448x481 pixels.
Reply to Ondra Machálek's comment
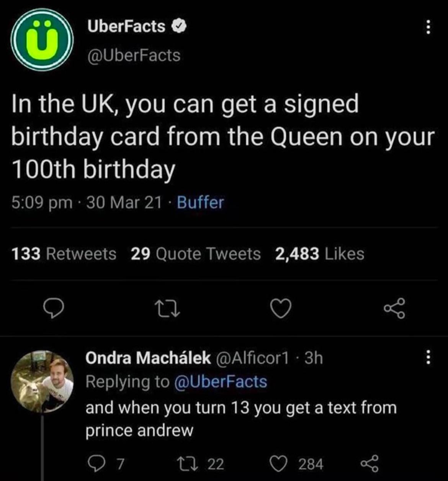[x=94, y=464]
